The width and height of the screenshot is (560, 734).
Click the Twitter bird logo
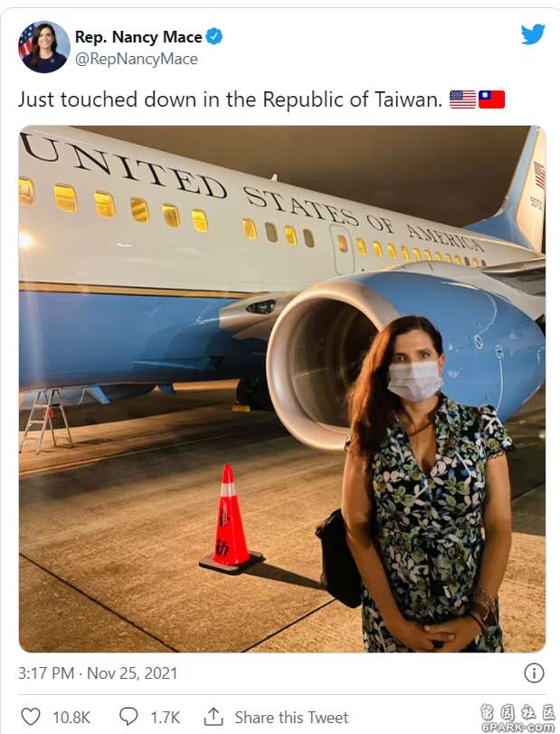(x=533, y=34)
